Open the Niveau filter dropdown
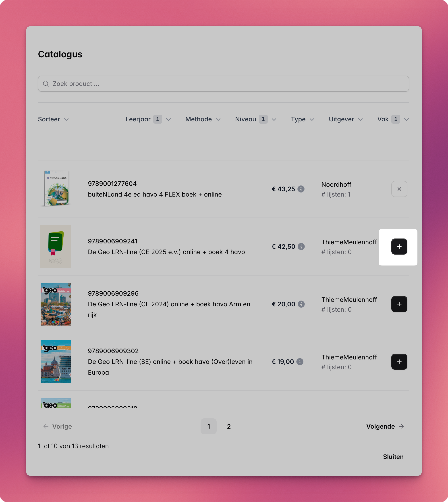 coord(255,119)
